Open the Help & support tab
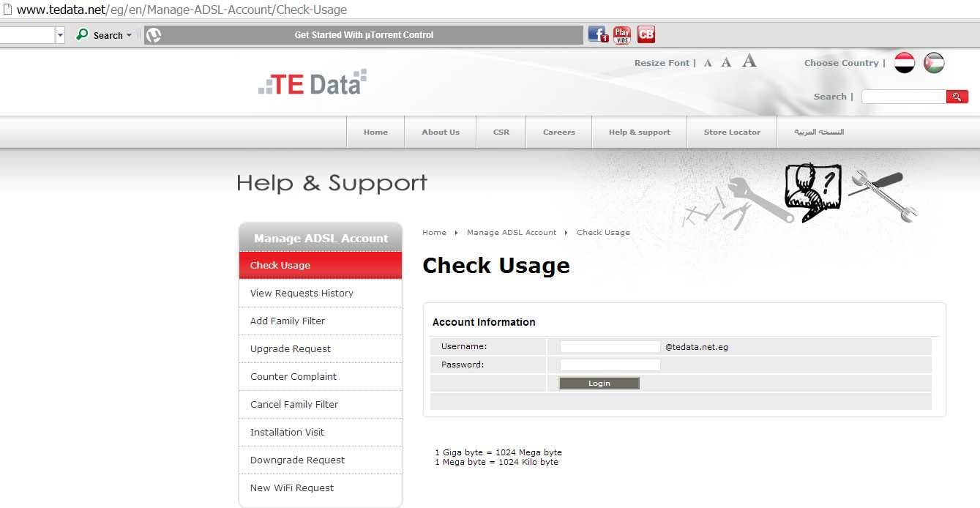Viewport: 980px width, 508px height. pos(640,132)
